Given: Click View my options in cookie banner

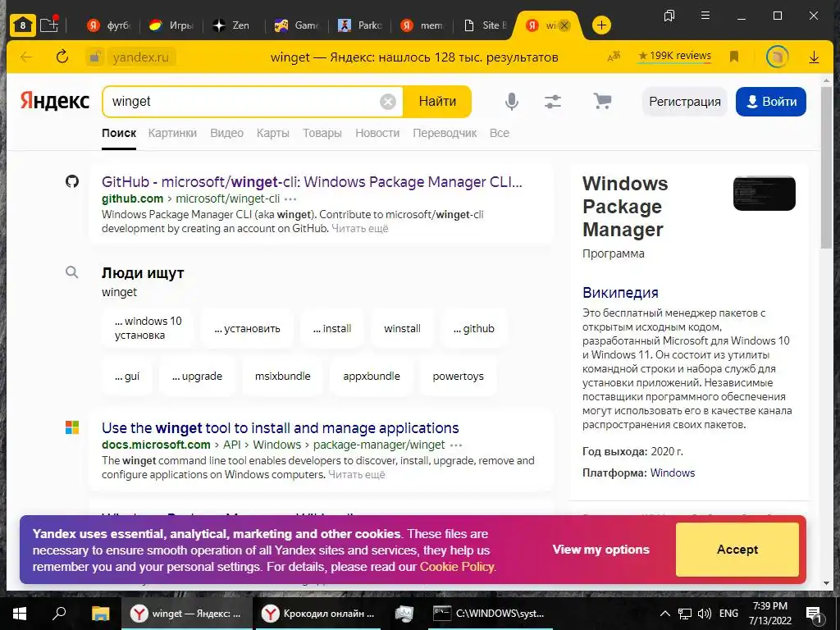Looking at the screenshot, I should [x=600, y=549].
